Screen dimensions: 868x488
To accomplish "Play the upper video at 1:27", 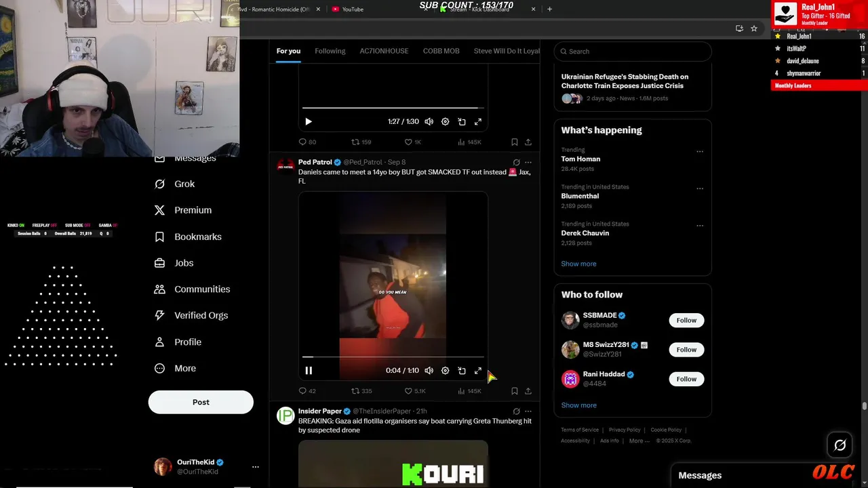I will coord(309,122).
